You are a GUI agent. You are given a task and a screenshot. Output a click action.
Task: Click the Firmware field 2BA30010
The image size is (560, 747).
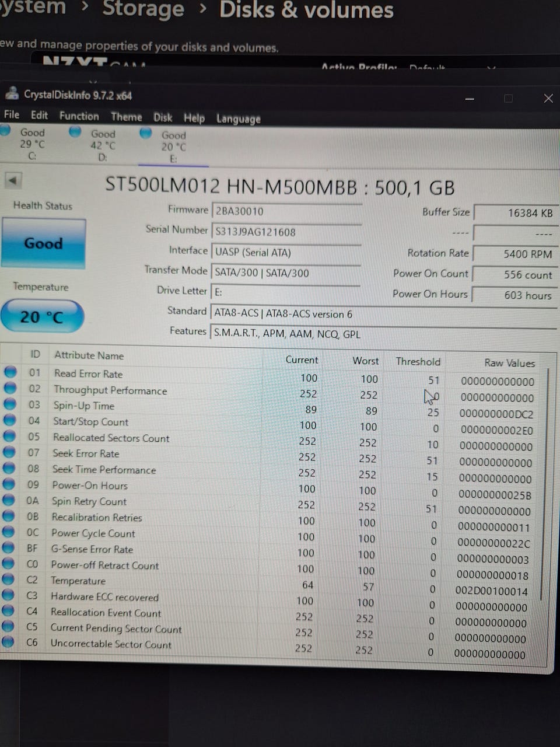(x=286, y=211)
